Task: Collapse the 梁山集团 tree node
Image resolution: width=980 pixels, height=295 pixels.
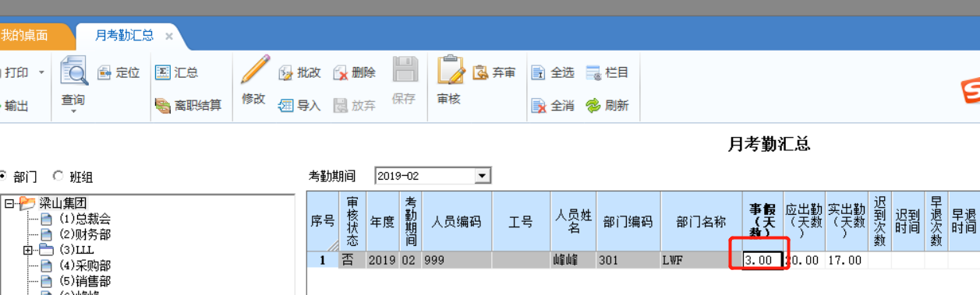Action: pos(9,203)
